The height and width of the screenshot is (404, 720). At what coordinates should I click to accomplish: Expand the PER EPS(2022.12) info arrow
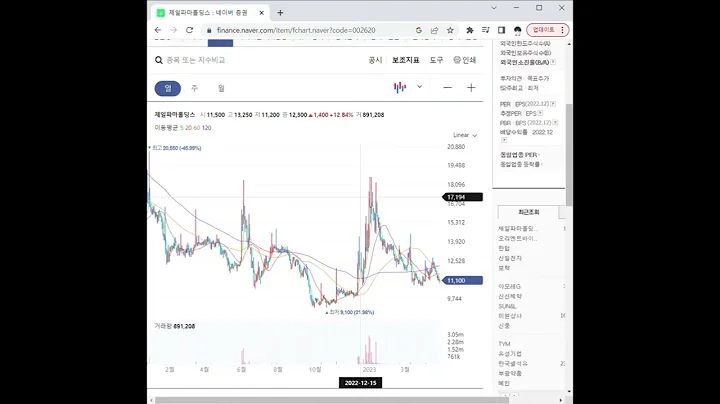coord(553,104)
